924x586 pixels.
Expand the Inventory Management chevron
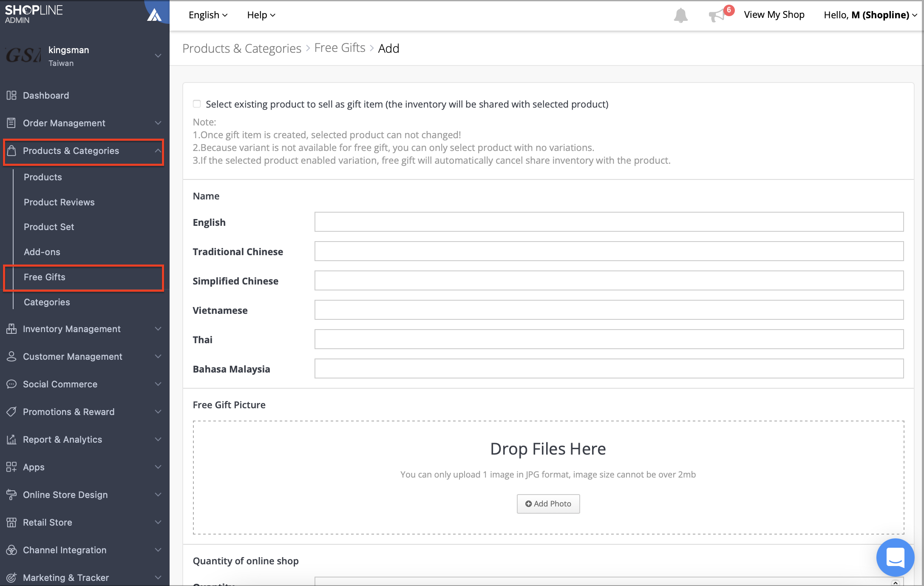click(x=158, y=329)
